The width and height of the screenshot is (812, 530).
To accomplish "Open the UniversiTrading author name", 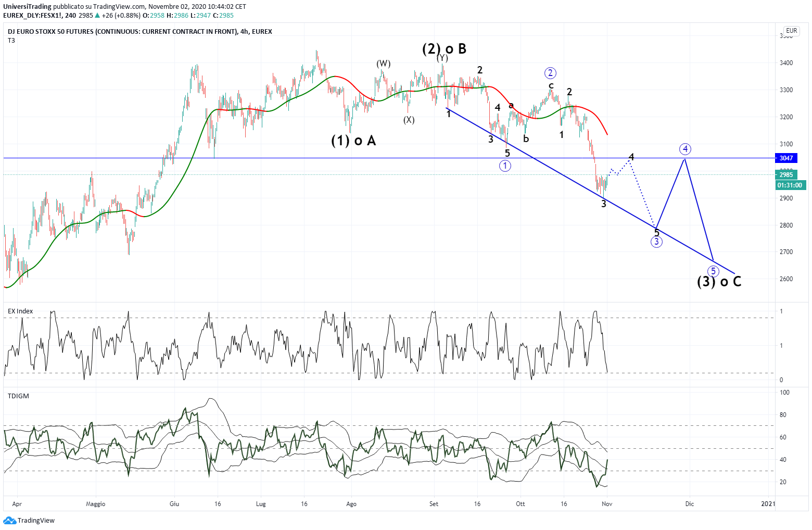I will (27, 7).
